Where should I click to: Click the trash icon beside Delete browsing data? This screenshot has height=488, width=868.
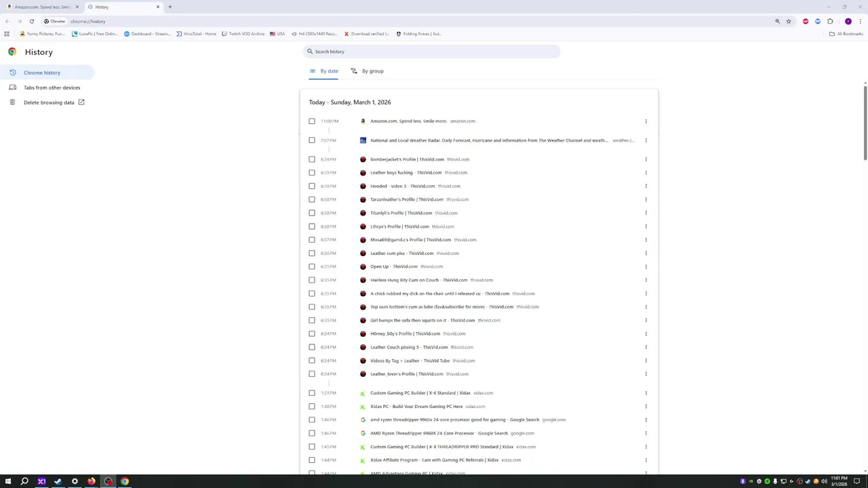pos(12,102)
